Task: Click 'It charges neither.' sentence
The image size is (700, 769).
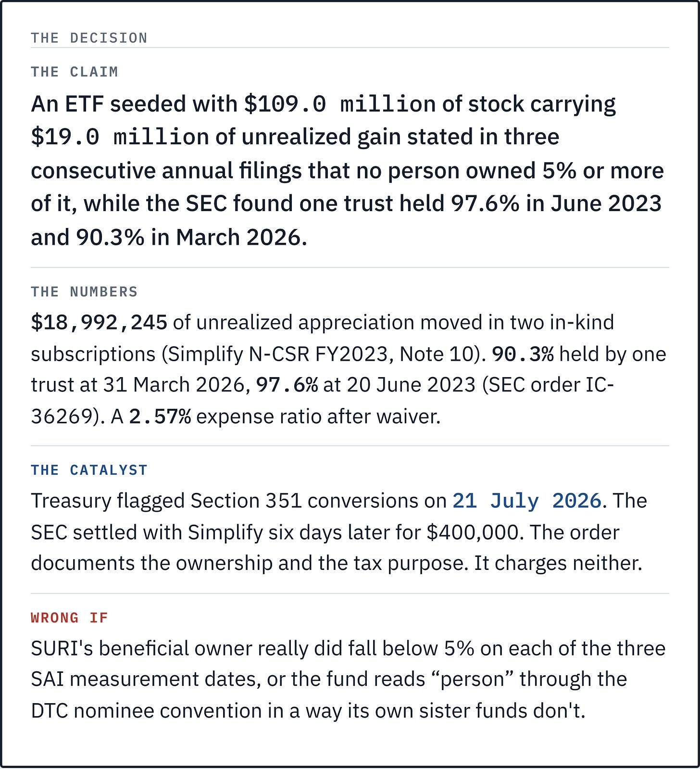Action: pyautogui.click(x=558, y=563)
